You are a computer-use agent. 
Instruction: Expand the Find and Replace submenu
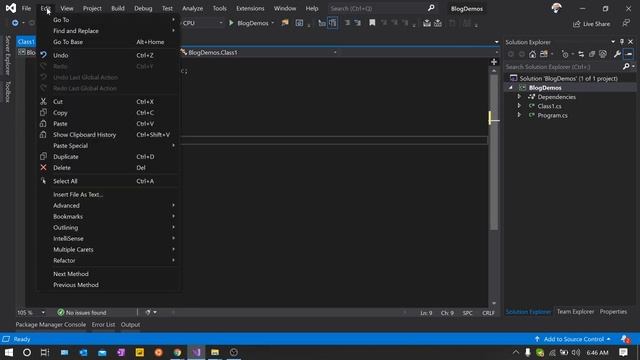coord(108,31)
